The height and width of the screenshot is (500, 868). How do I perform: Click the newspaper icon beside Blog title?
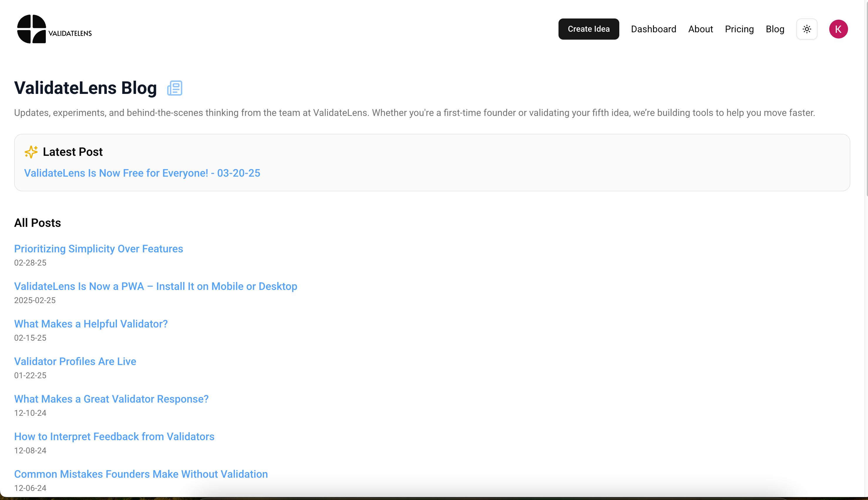pyautogui.click(x=174, y=88)
